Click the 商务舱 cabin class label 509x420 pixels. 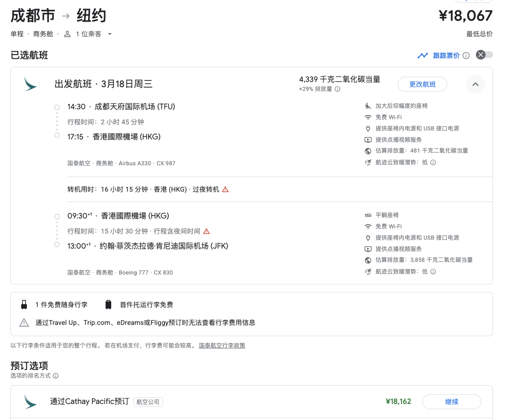click(x=43, y=34)
